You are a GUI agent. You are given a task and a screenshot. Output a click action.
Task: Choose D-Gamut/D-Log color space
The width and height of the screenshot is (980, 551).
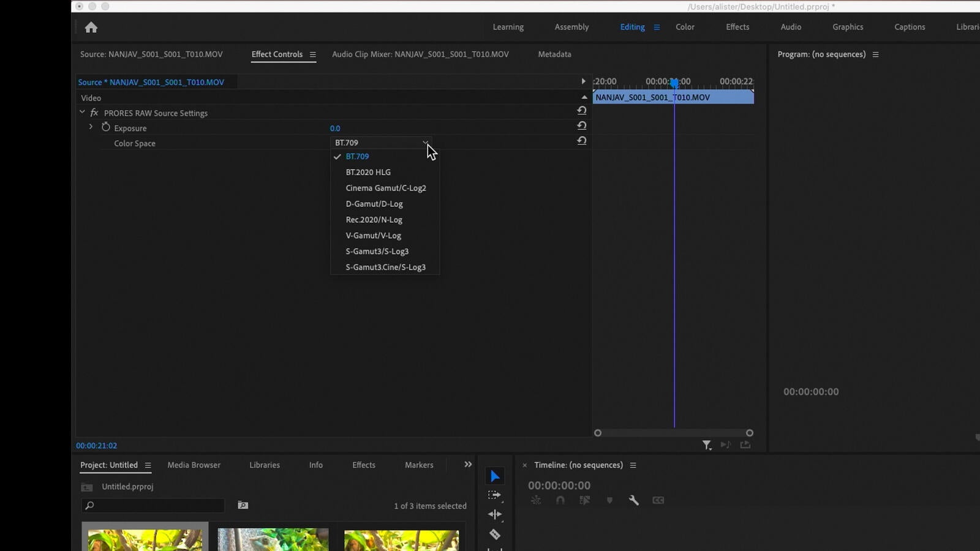coord(374,204)
